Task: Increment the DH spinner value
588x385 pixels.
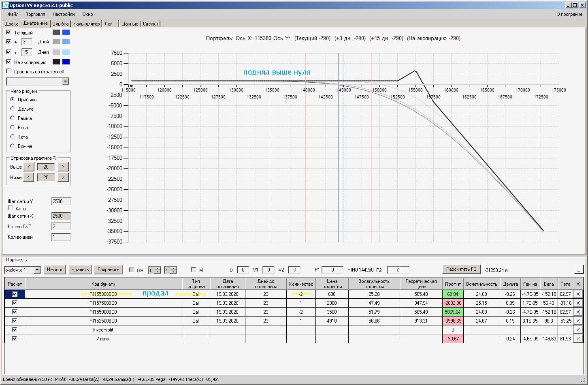Action: point(158,268)
